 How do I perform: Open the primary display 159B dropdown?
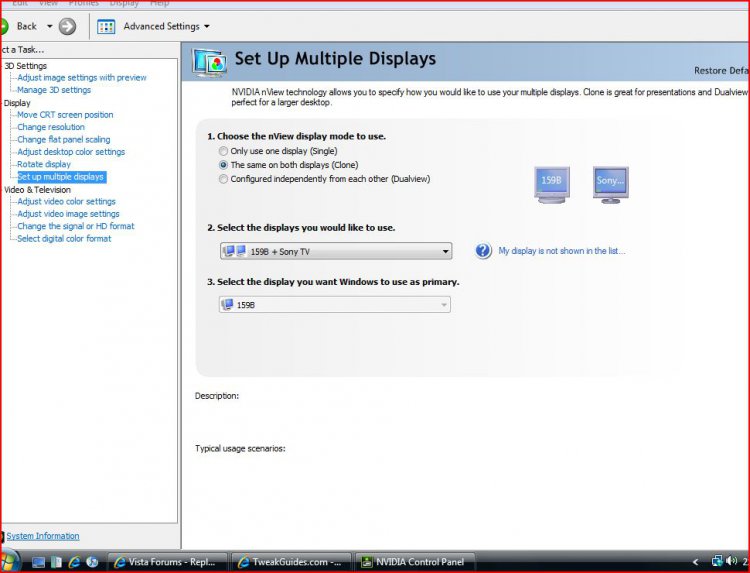pos(334,305)
